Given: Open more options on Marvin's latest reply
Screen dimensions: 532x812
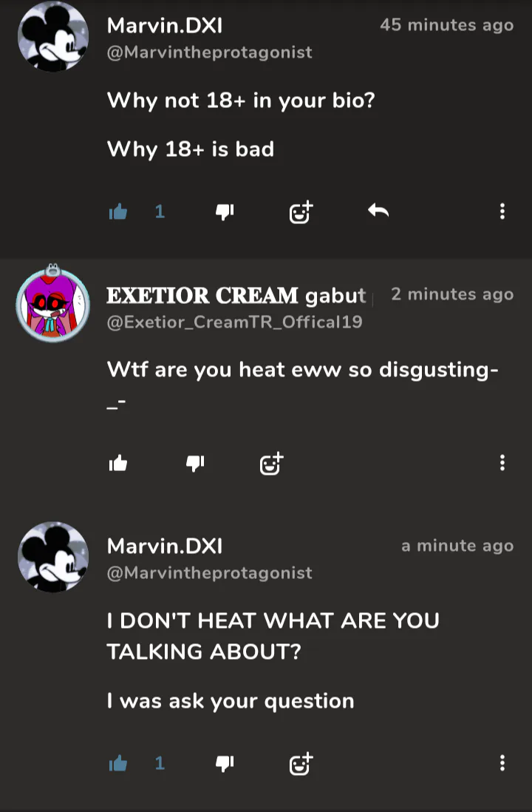Looking at the screenshot, I should (502, 762).
